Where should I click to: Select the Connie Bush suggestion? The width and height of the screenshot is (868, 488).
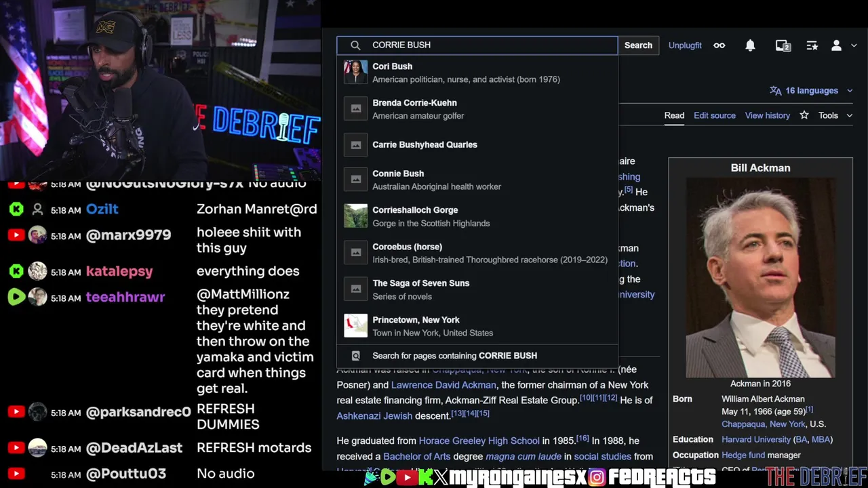click(x=477, y=180)
